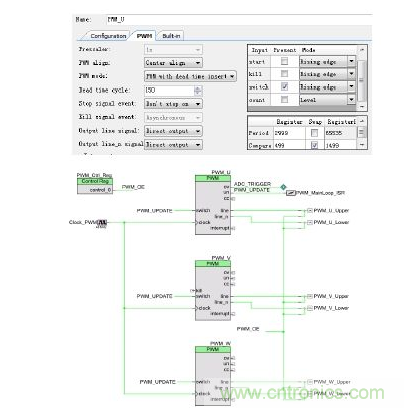Switch to the Built-in tab
The width and height of the screenshot is (404, 408).
171,36
